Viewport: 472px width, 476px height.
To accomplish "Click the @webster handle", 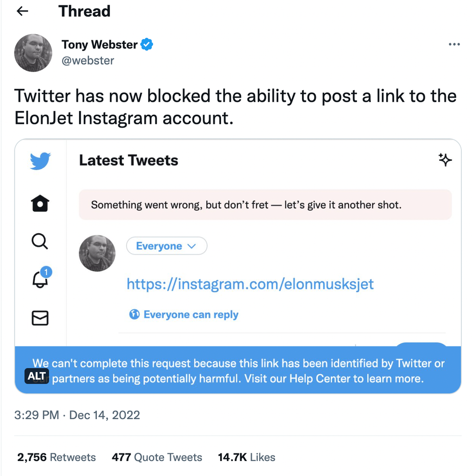I will click(x=88, y=61).
